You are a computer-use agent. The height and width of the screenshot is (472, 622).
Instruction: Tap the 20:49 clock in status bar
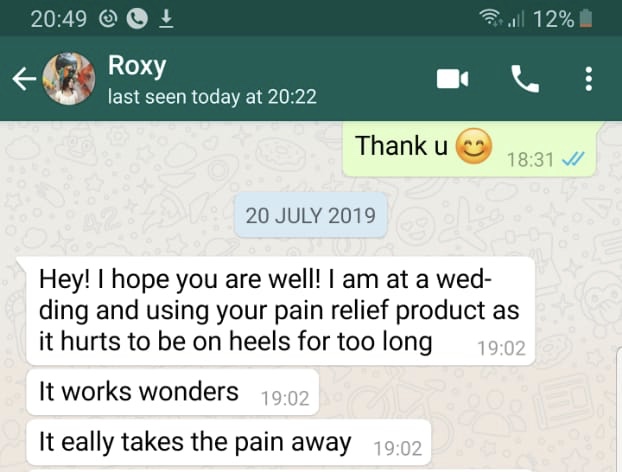click(59, 19)
